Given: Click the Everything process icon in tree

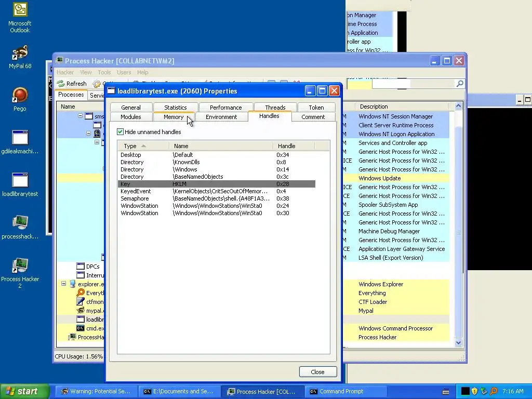Looking at the screenshot, I should tap(81, 293).
